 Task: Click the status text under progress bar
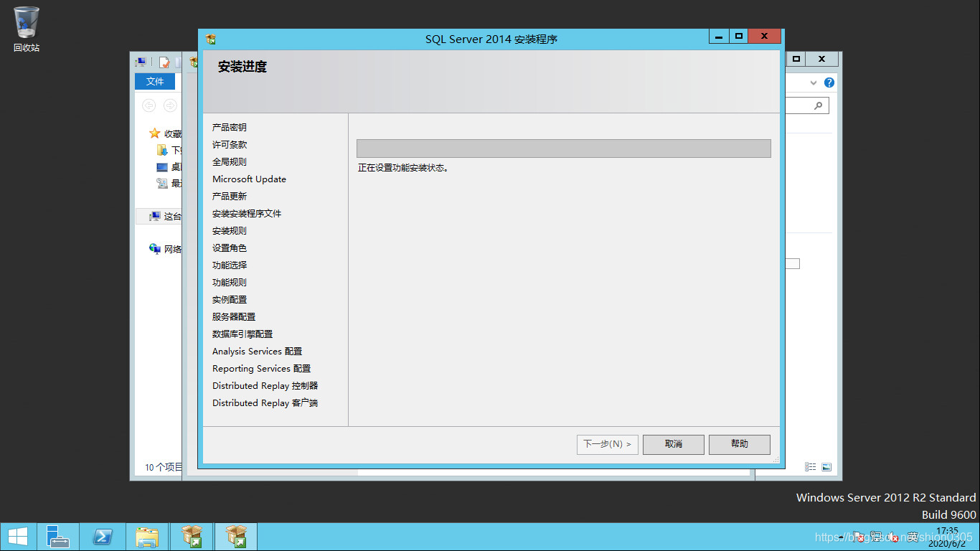403,168
